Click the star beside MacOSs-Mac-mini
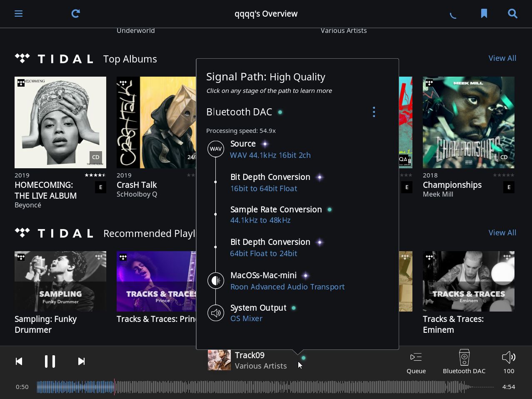532x399 pixels. (x=305, y=276)
